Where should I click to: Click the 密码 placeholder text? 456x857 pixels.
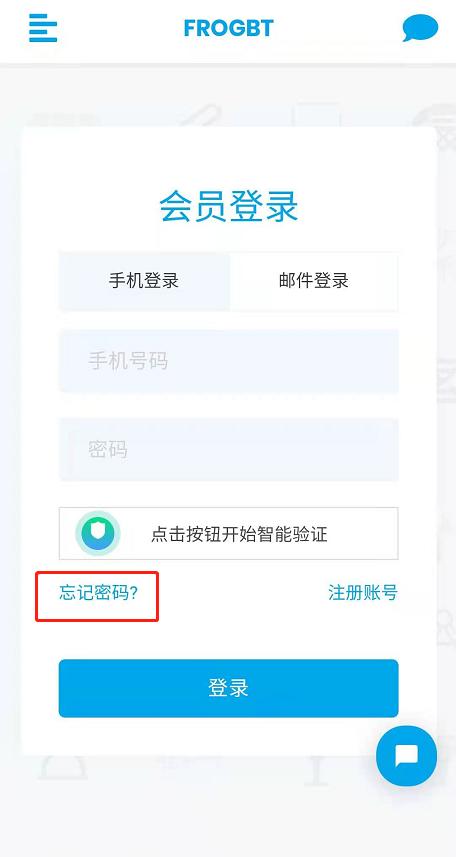click(108, 449)
